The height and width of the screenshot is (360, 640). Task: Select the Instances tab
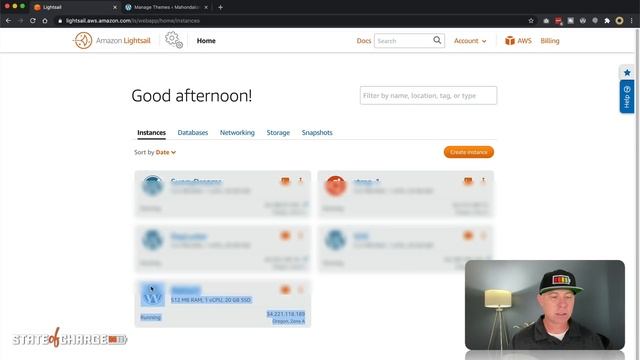(x=151, y=133)
